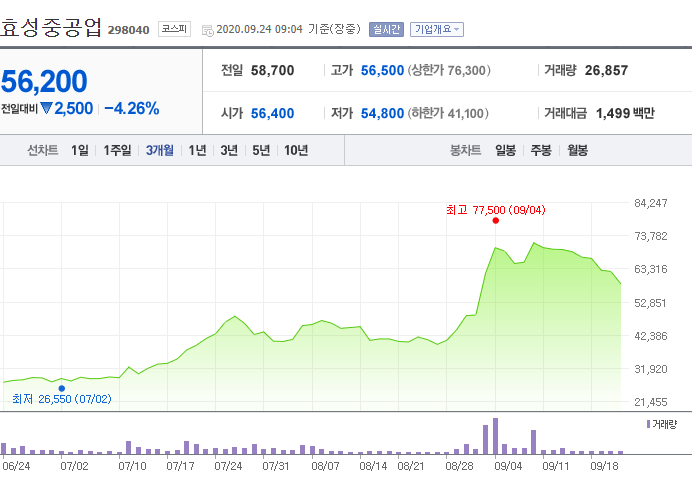Viewport: 692px width, 485px height.
Task: Click the previous close value 58,700
Action: 272,71
